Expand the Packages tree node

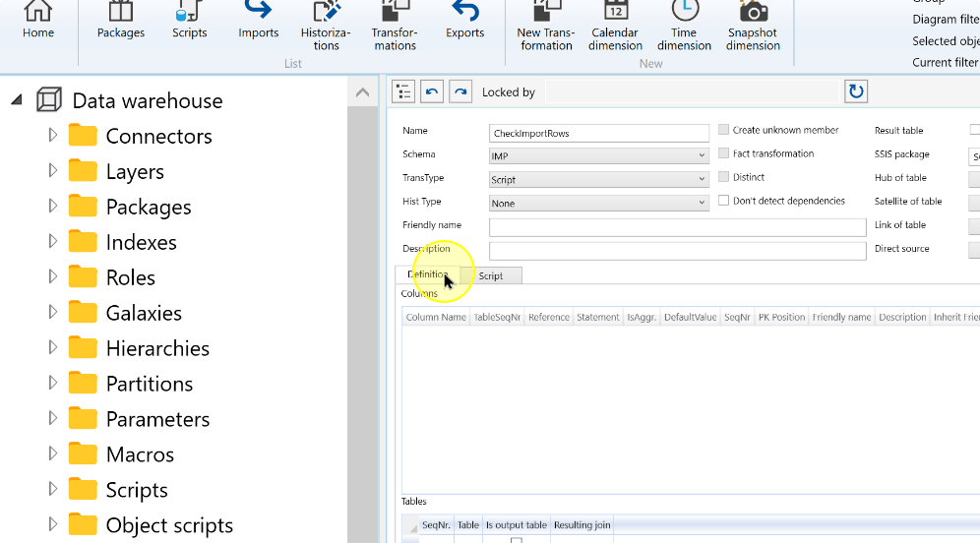point(52,206)
